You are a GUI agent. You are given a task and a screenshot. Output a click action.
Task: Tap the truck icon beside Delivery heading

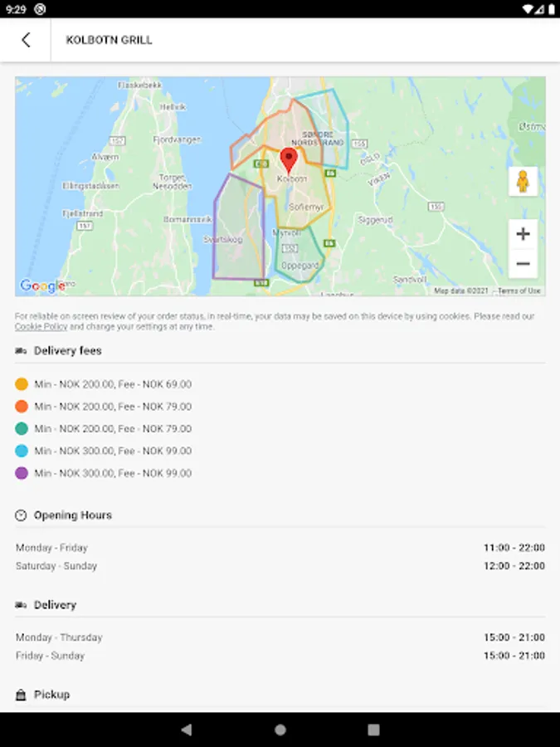tap(21, 605)
